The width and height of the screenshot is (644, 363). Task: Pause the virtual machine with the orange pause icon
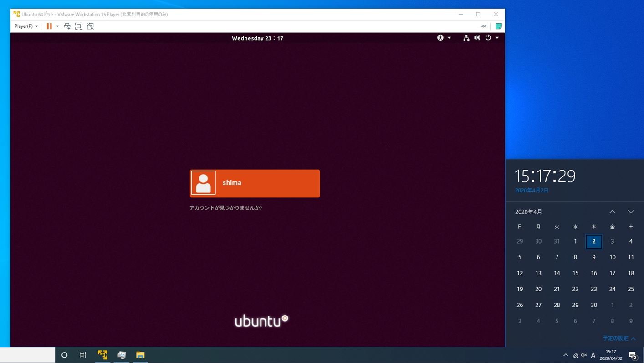tap(49, 26)
